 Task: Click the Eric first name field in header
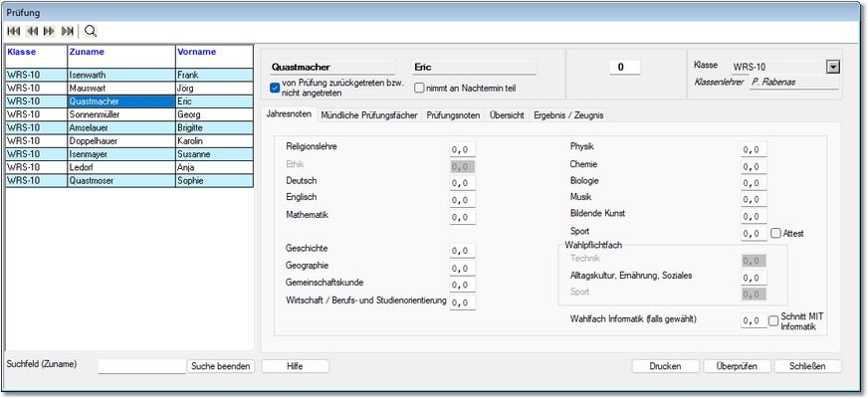click(475, 67)
